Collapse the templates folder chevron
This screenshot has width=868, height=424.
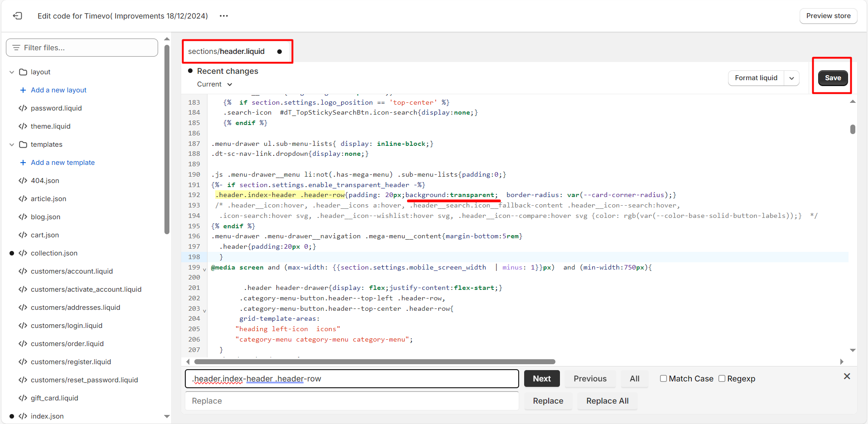point(12,145)
